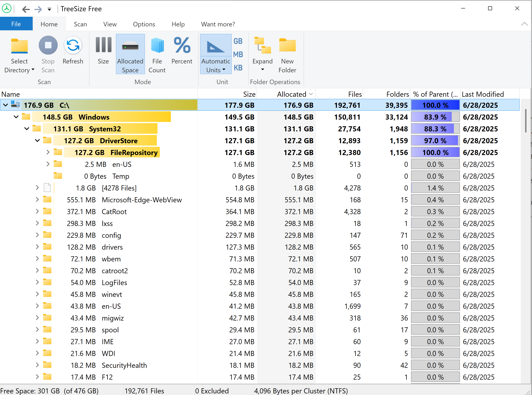Image resolution: width=532 pixels, height=395 pixels.
Task: Click the winevt folder icon
Action: pos(47,294)
